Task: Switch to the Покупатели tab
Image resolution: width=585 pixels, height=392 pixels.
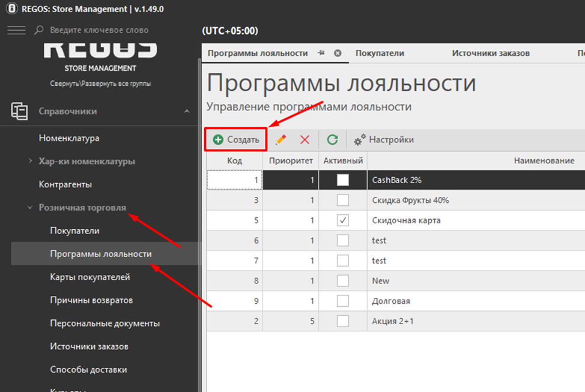Action: coord(380,53)
